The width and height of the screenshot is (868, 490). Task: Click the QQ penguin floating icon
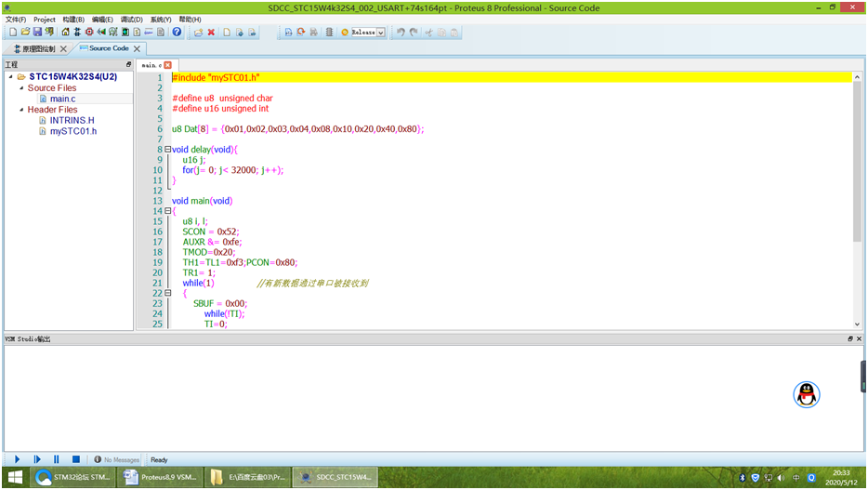tap(806, 394)
